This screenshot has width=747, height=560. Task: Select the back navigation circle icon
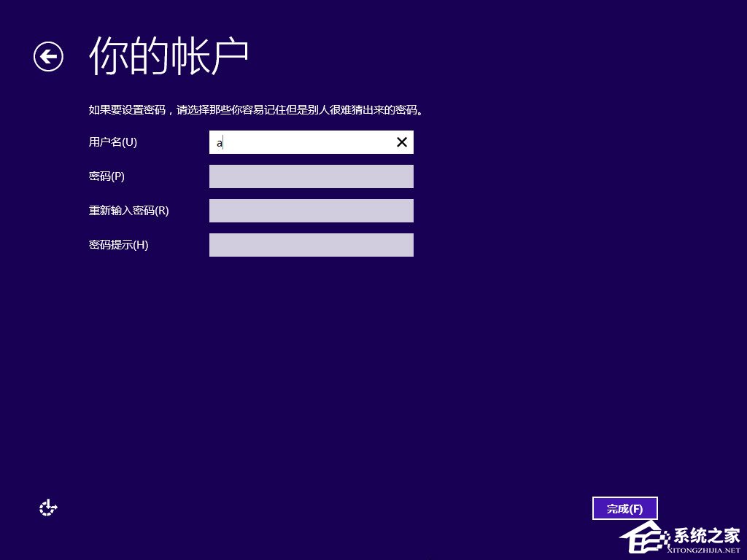[x=48, y=55]
